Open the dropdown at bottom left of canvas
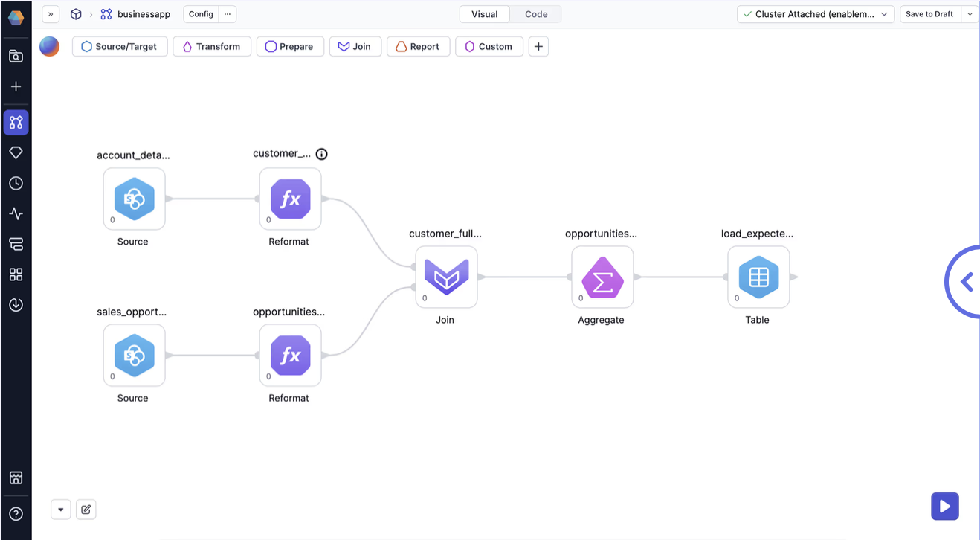Screen dimensions: 980x540 click(60, 509)
